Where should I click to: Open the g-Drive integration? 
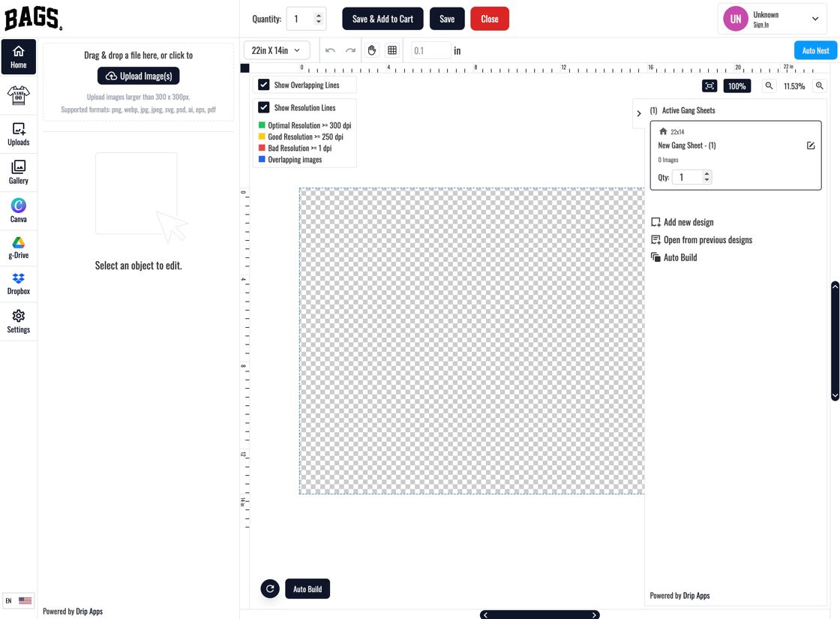(x=18, y=248)
